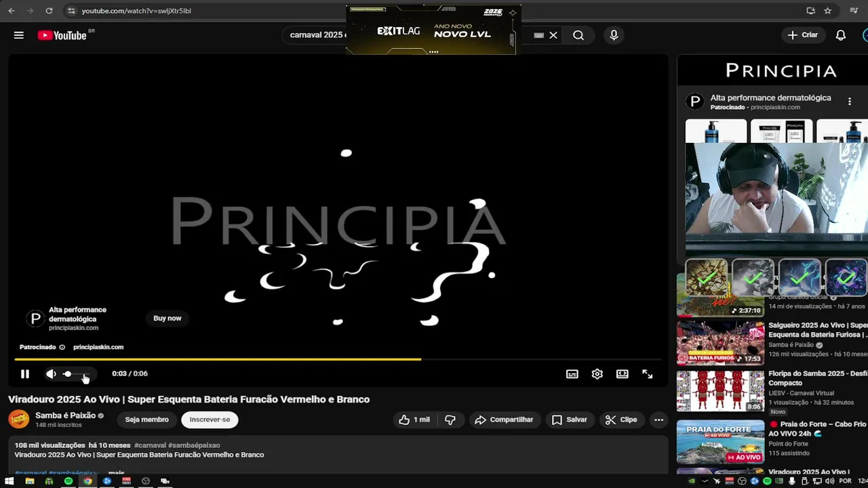Mute the player volume speaker icon
The image size is (868, 488).
tap(51, 373)
